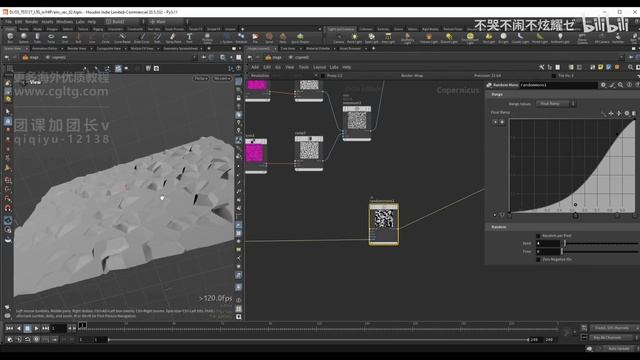
Task: Open the Scene View tab dropdown arrow
Action: (x=27, y=49)
